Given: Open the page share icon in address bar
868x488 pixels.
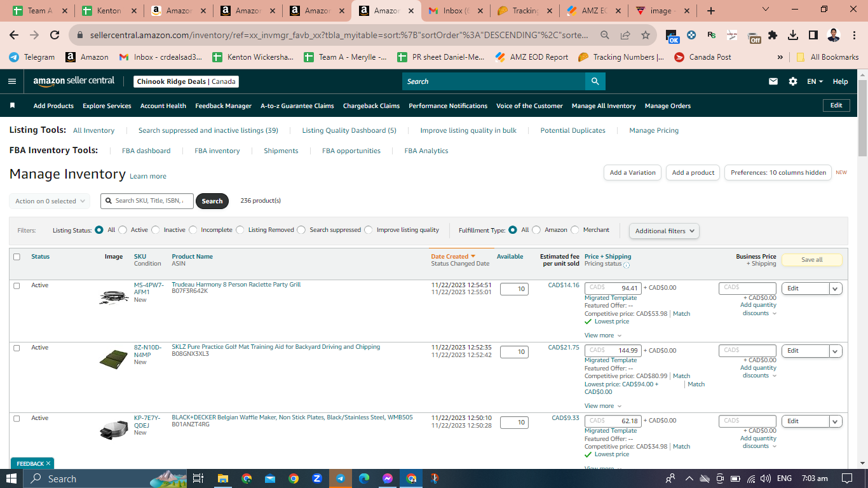Looking at the screenshot, I should click(625, 36).
